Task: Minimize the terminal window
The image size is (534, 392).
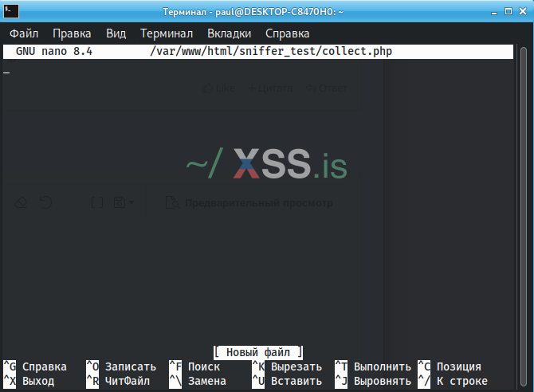Action: pos(494,12)
